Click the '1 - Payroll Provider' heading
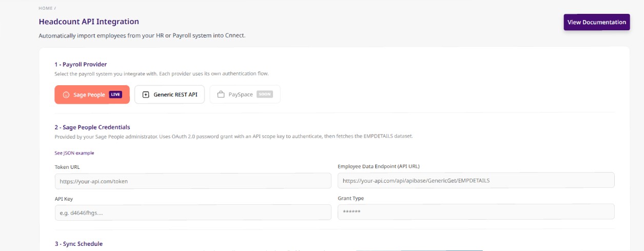 [x=81, y=64]
